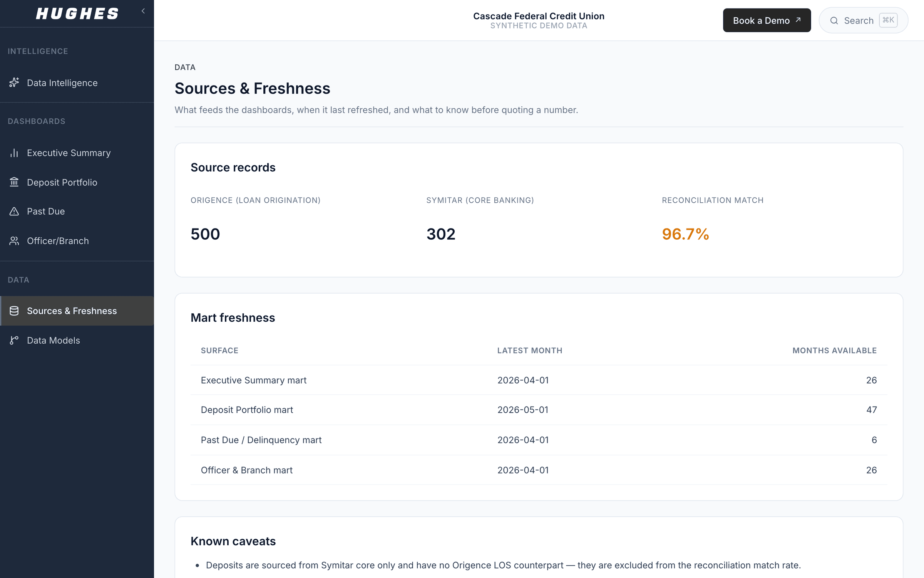Click the LATEST MONTH column header

click(530, 351)
